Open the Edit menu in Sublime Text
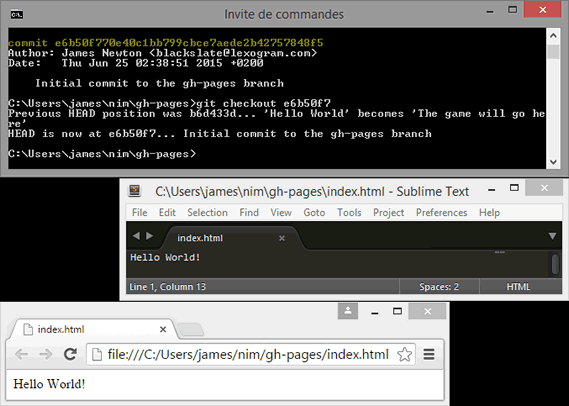Image resolution: width=569 pixels, height=406 pixels. (167, 212)
